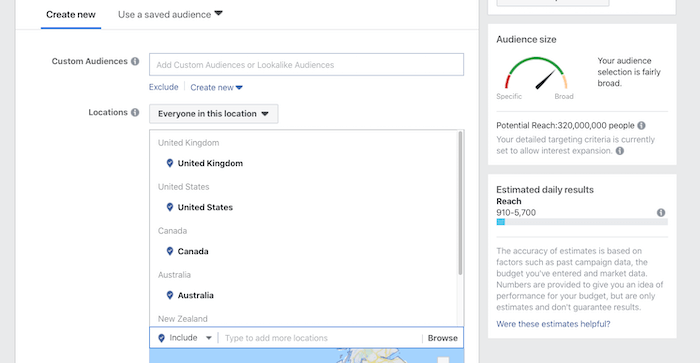The width and height of the screenshot is (700, 363).
Task: Click Audience size heading
Action: point(526,39)
